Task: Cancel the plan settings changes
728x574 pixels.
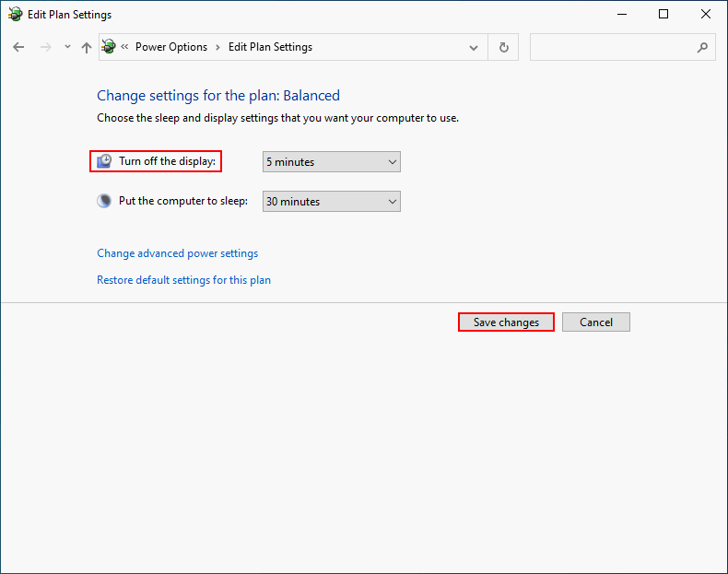Action: pyautogui.click(x=595, y=322)
